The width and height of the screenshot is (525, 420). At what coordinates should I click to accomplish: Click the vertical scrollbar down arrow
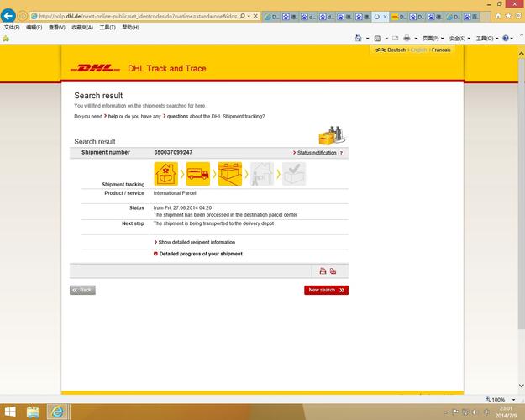[x=522, y=386]
